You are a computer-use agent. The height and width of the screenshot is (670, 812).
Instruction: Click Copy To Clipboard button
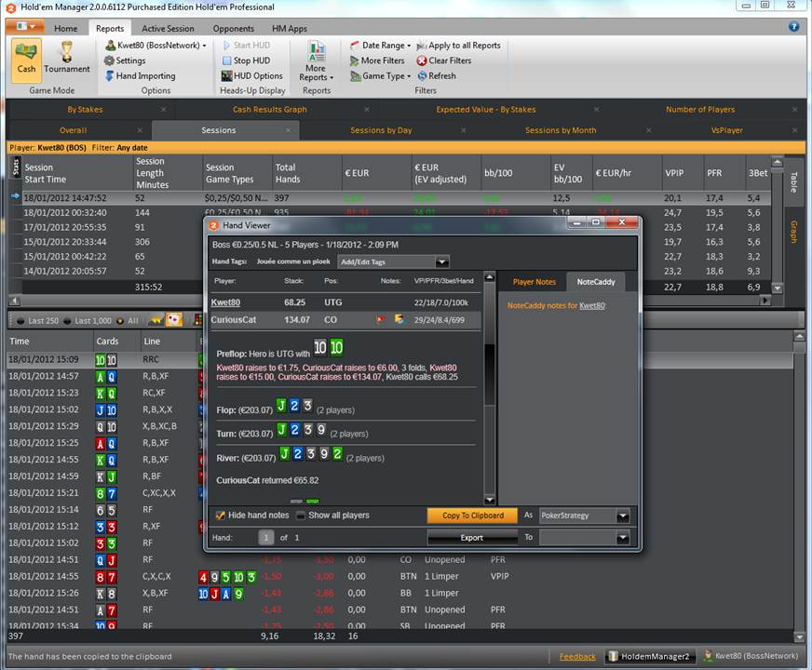(472, 516)
